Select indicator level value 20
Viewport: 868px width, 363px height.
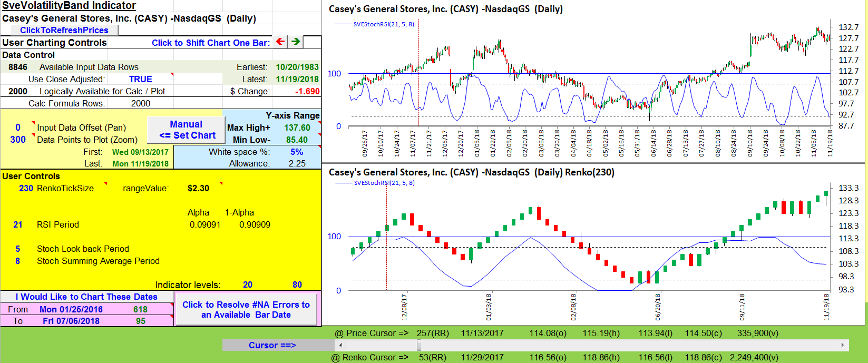(248, 284)
